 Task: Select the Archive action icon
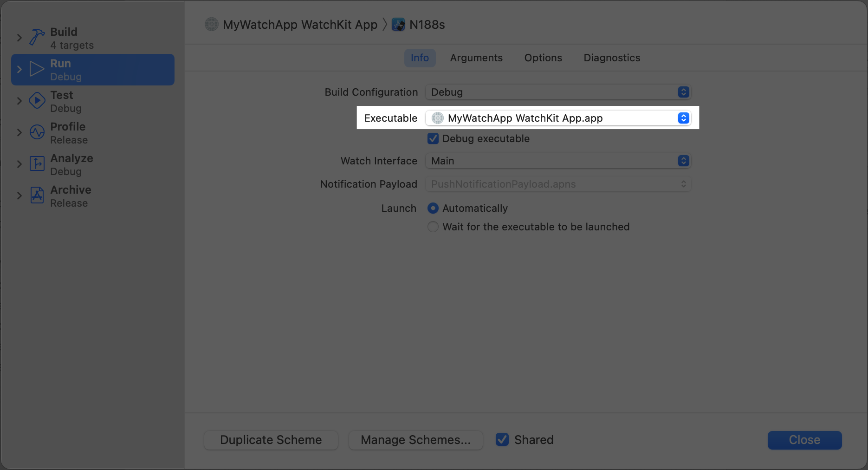click(37, 196)
